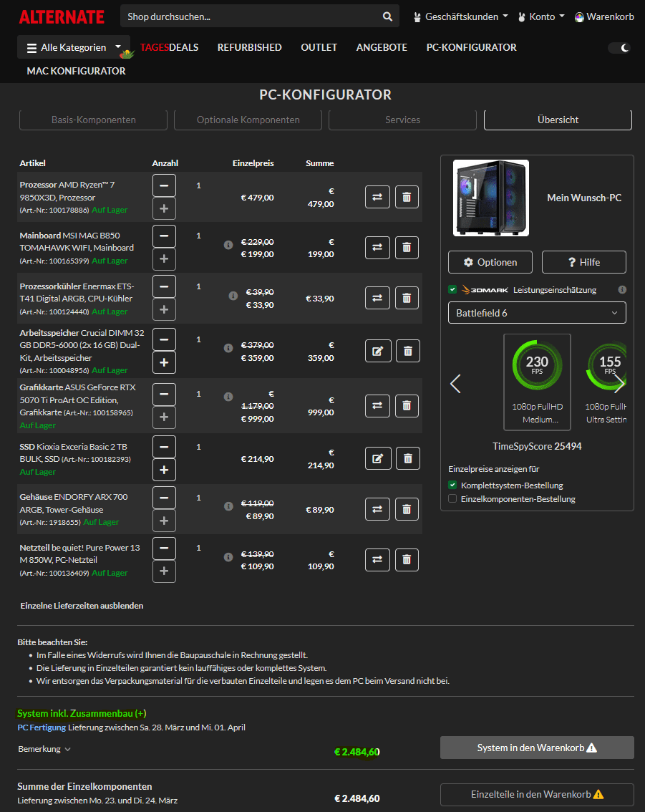The width and height of the screenshot is (645, 812).
Task: Open OUTLET menu item
Action: point(319,47)
